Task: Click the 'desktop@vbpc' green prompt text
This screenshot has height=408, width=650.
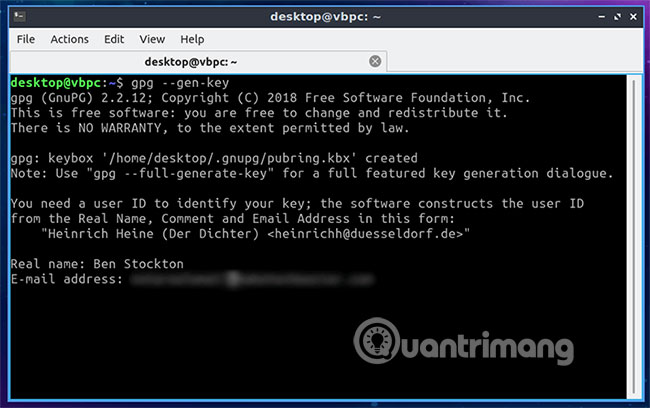Action: pyautogui.click(x=56, y=83)
